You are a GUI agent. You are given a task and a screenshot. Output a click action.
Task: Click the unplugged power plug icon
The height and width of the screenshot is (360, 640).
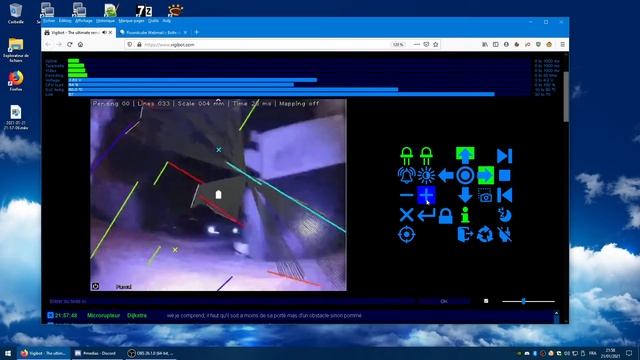(x=504, y=235)
